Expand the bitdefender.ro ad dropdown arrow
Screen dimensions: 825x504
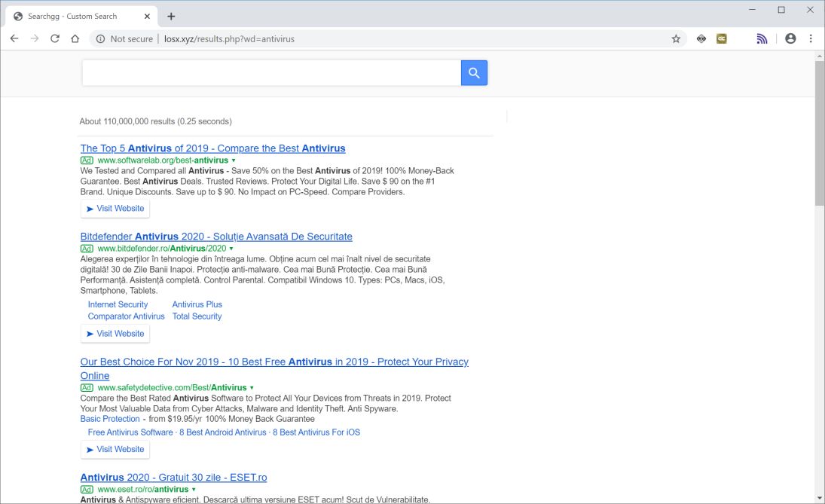click(231, 249)
